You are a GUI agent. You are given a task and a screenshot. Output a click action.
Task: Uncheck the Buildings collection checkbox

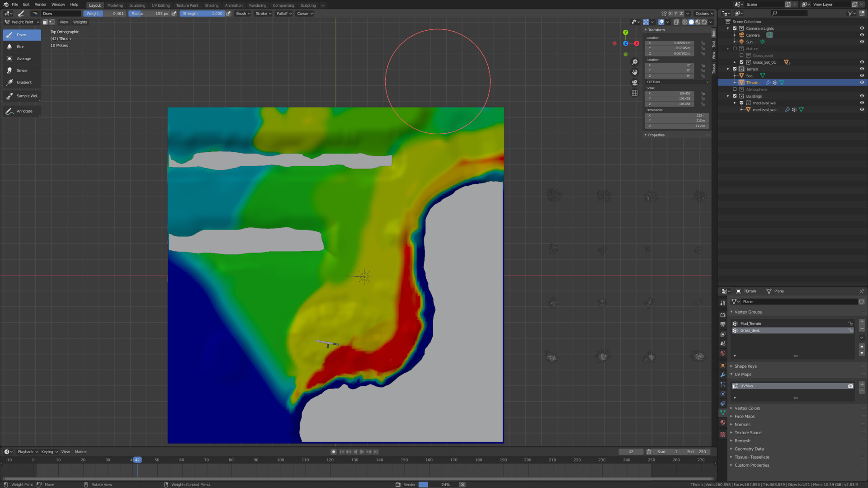click(735, 96)
